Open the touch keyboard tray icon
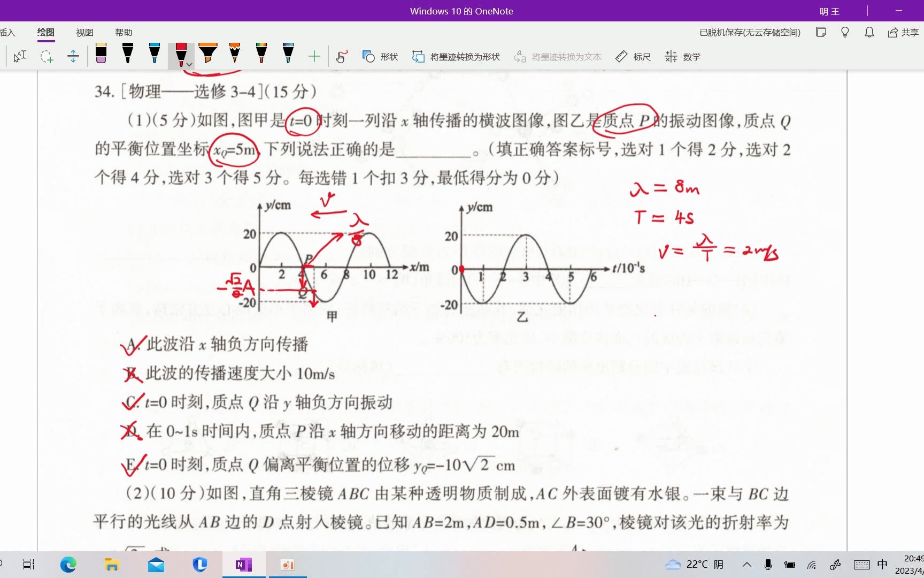 click(x=861, y=565)
